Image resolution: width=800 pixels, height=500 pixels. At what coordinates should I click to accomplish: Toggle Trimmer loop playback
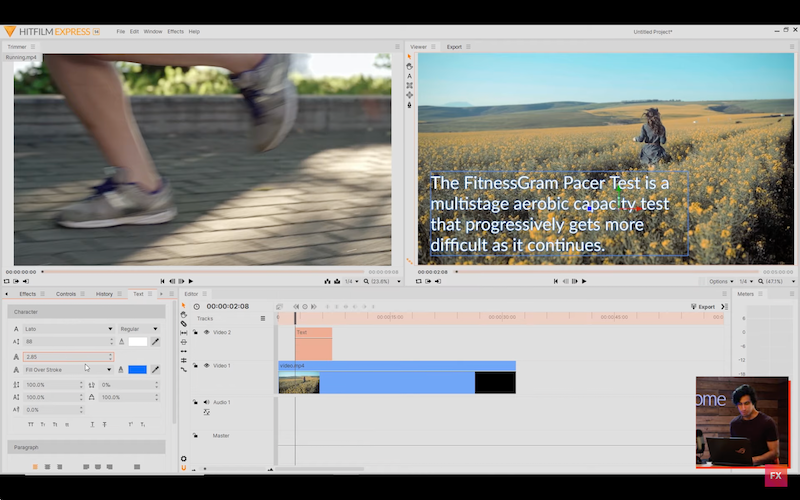(7, 282)
